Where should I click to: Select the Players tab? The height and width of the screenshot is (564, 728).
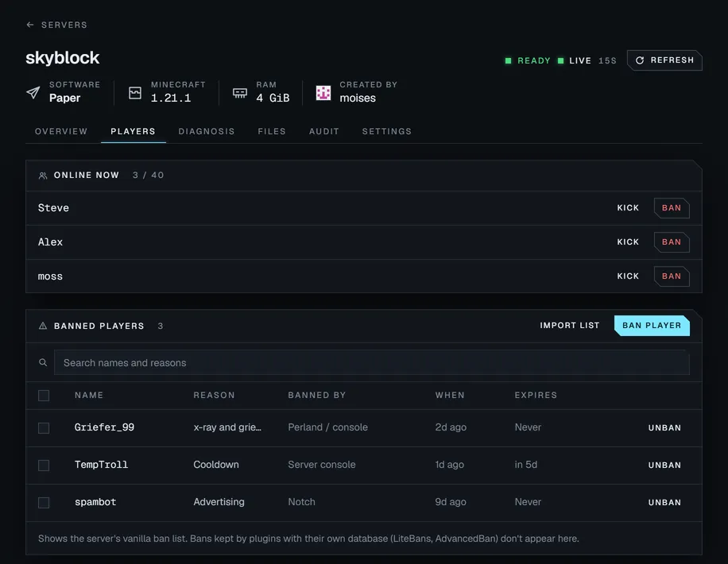(x=133, y=131)
